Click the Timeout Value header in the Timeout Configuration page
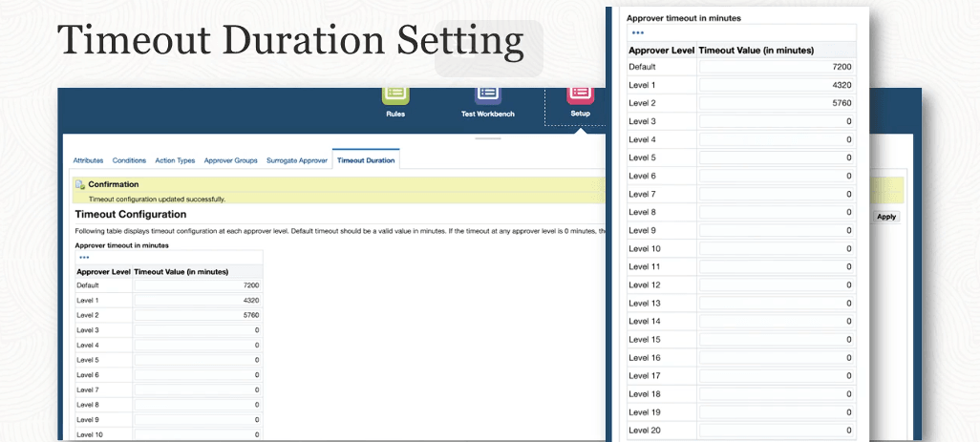 (181, 271)
